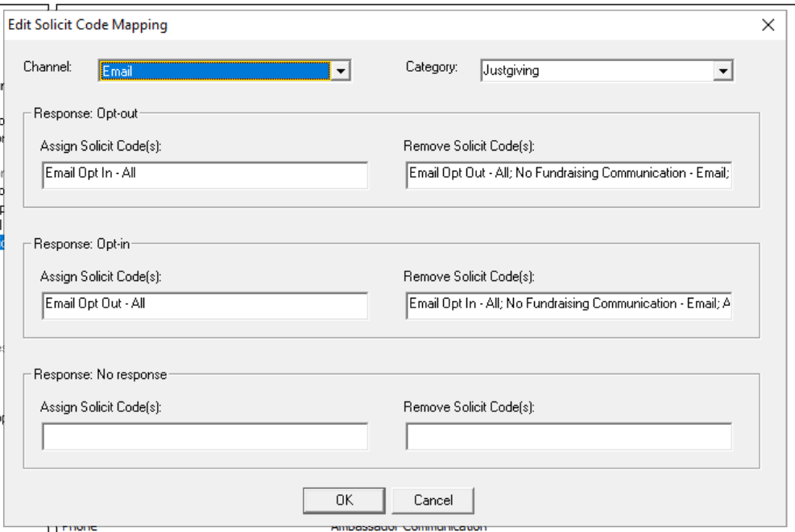Select the empty No response Assign field
Viewport: 795px width, 532px height.
pos(204,435)
